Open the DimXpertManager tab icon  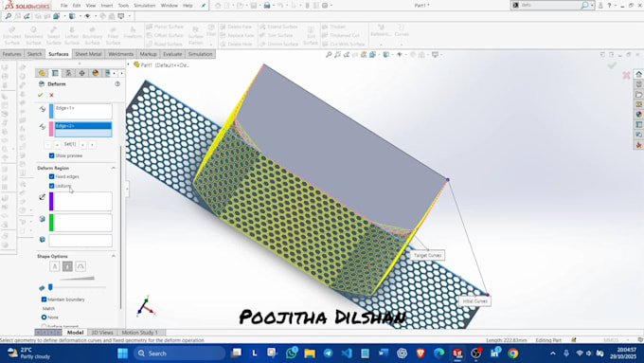[x=81, y=73]
